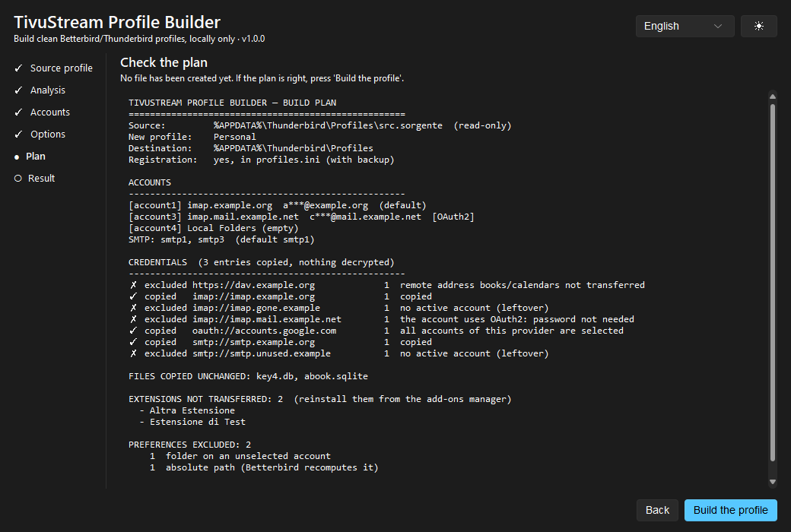This screenshot has width=791, height=532.
Task: Click the 'No file has been created yet' note
Action: 262,78
